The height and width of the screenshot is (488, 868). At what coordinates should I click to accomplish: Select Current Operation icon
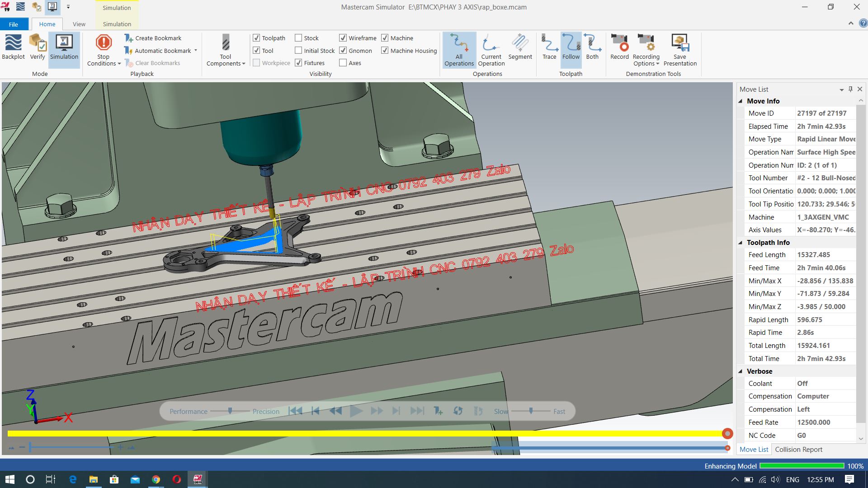click(x=491, y=50)
